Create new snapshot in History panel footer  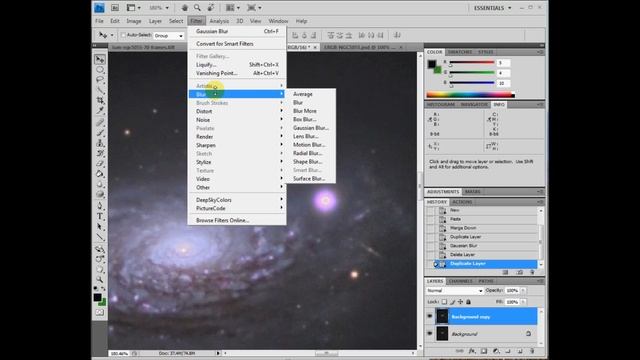pos(519,272)
